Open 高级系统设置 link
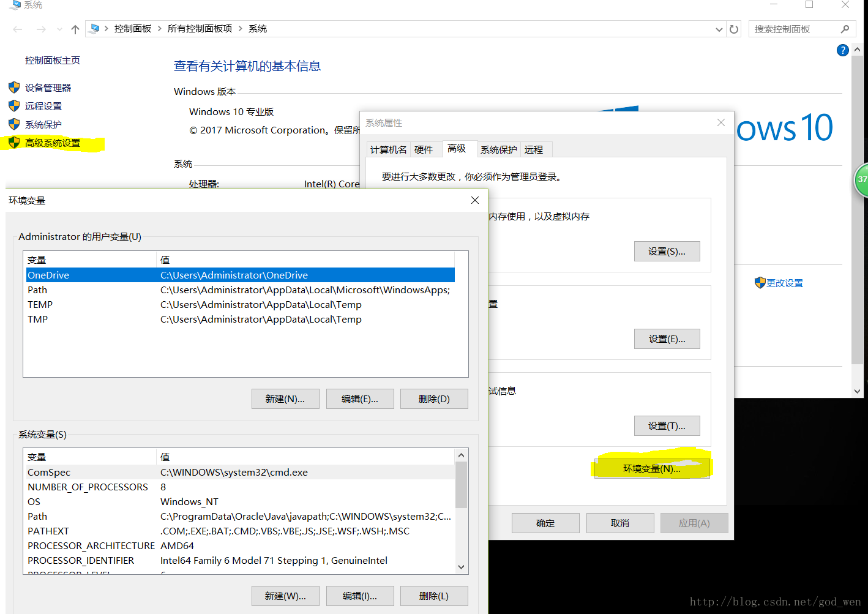868x614 pixels. pos(53,143)
